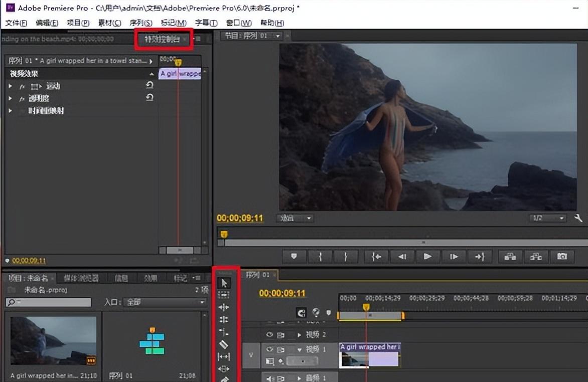Step forward one frame

[x=454, y=256]
